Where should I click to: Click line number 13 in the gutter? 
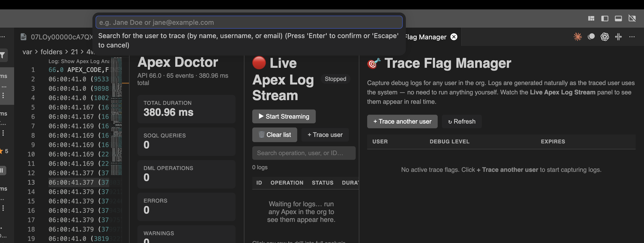(x=31, y=183)
